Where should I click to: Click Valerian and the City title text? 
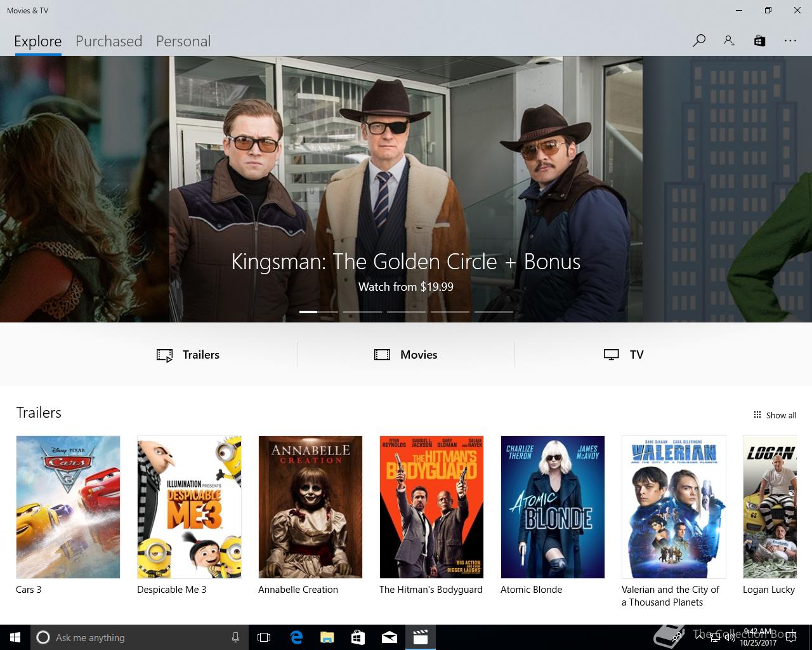coord(671,596)
